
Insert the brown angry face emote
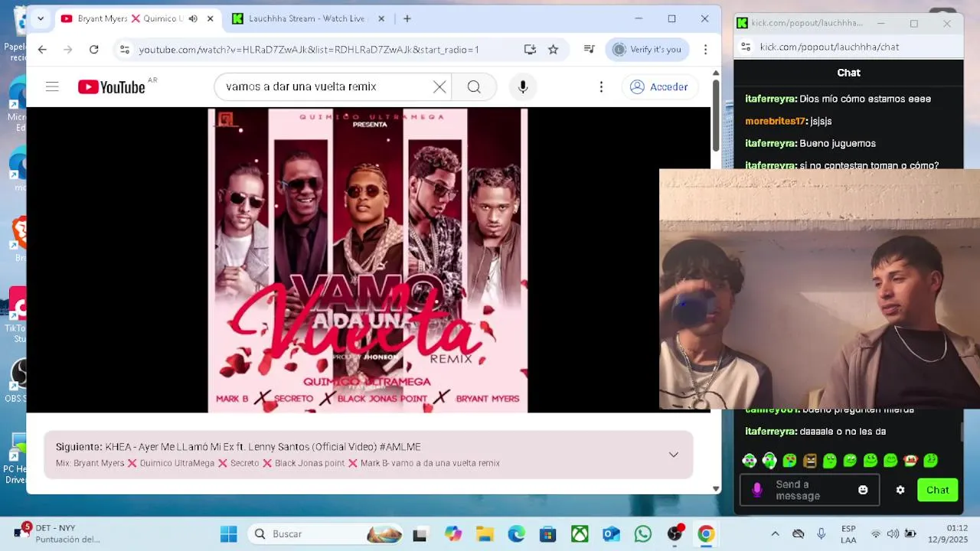(x=809, y=461)
